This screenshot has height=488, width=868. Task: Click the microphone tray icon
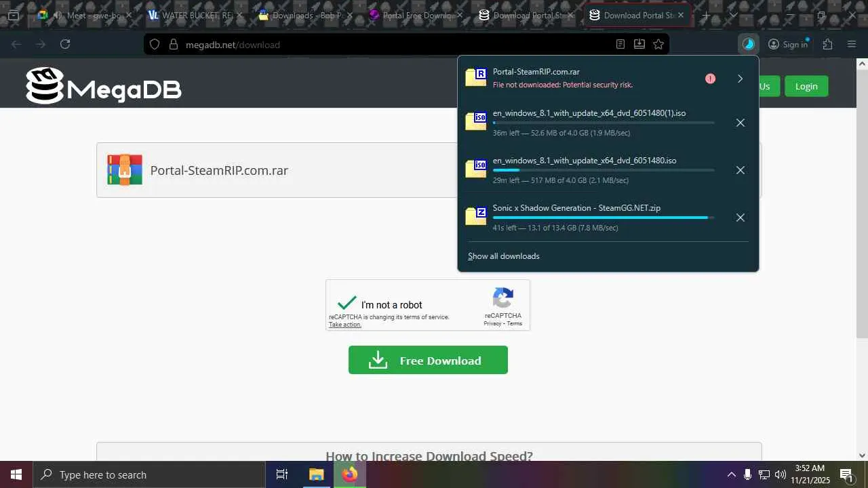pyautogui.click(x=747, y=474)
